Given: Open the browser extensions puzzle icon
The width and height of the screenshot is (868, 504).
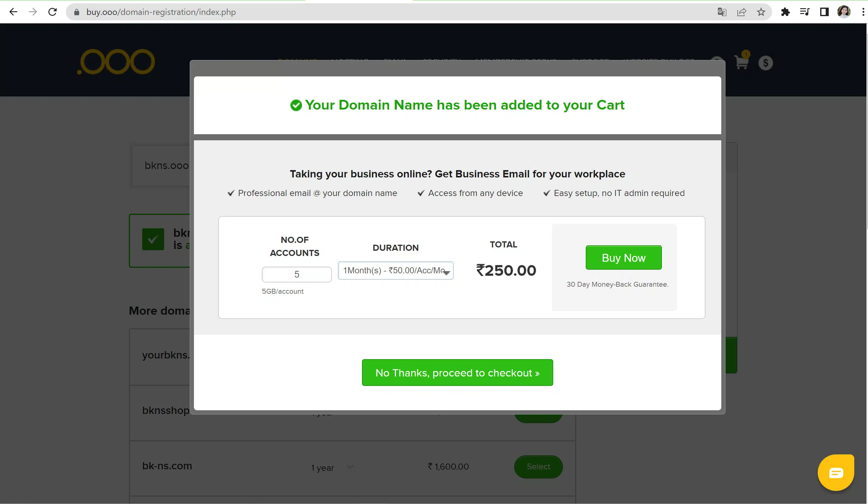Looking at the screenshot, I should 785,12.
